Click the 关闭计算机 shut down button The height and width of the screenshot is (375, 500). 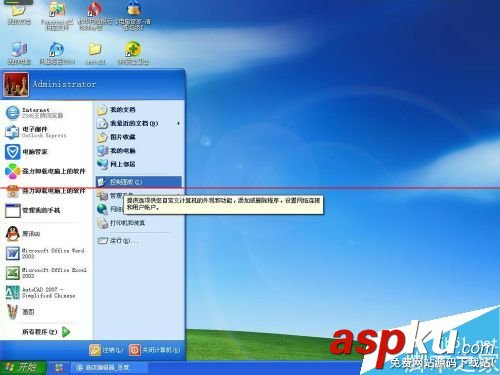(155, 350)
